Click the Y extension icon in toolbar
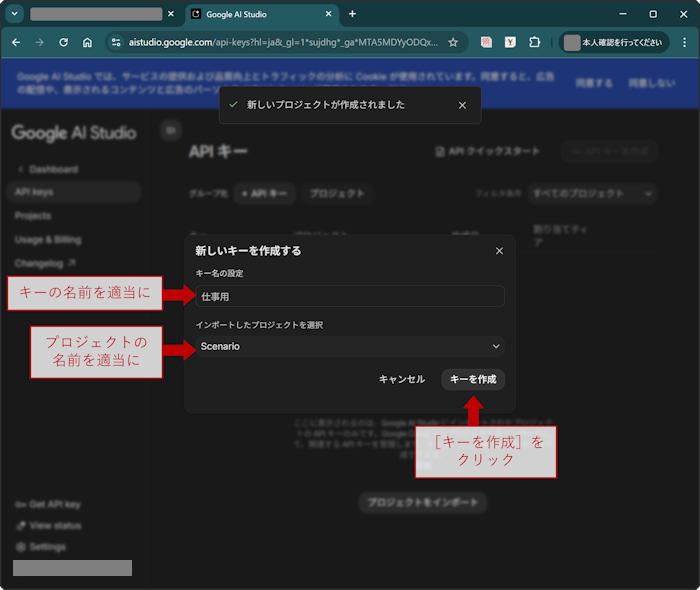The image size is (700, 590). click(x=510, y=43)
